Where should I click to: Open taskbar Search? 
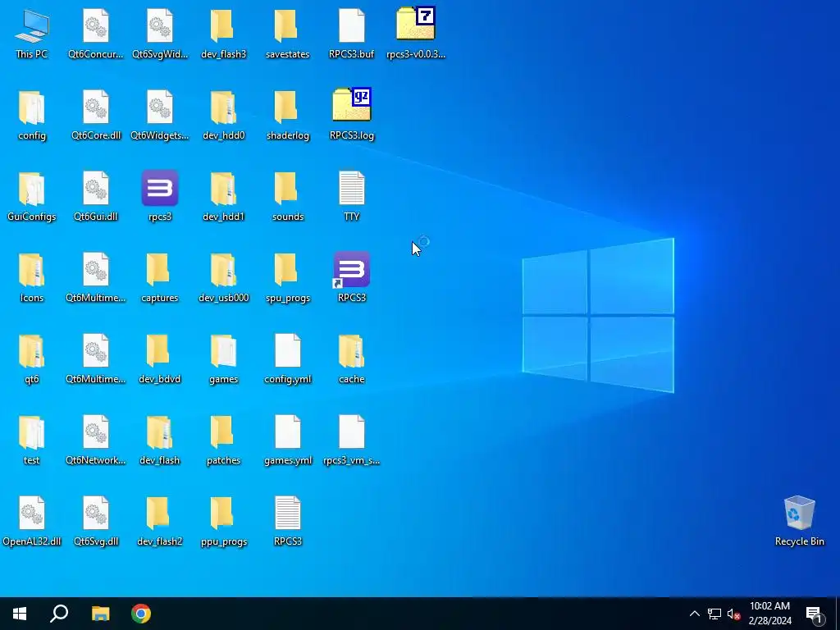[x=59, y=614]
